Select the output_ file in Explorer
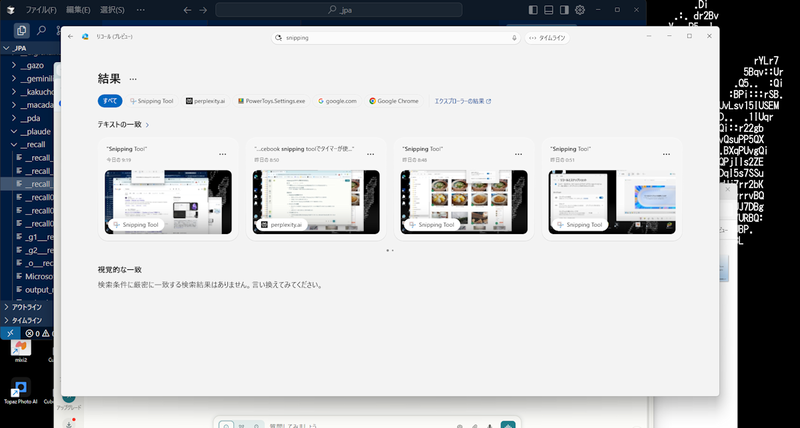The width and height of the screenshot is (800, 428). pyautogui.click(x=35, y=290)
